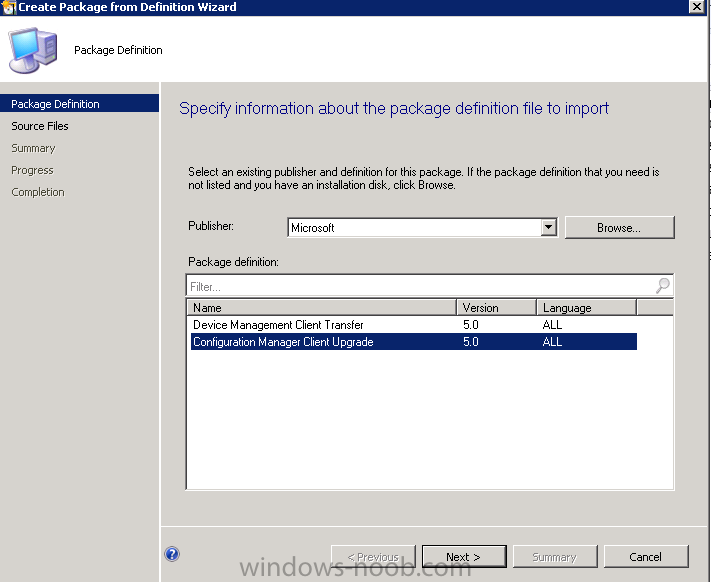The height and width of the screenshot is (582, 711).
Task: Click the wizard title bar icon
Action: point(8,7)
